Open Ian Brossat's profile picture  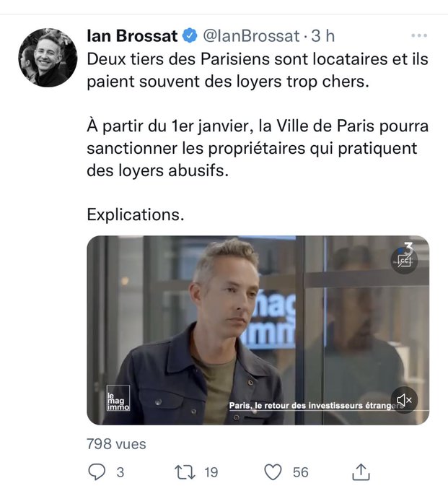coord(48,57)
